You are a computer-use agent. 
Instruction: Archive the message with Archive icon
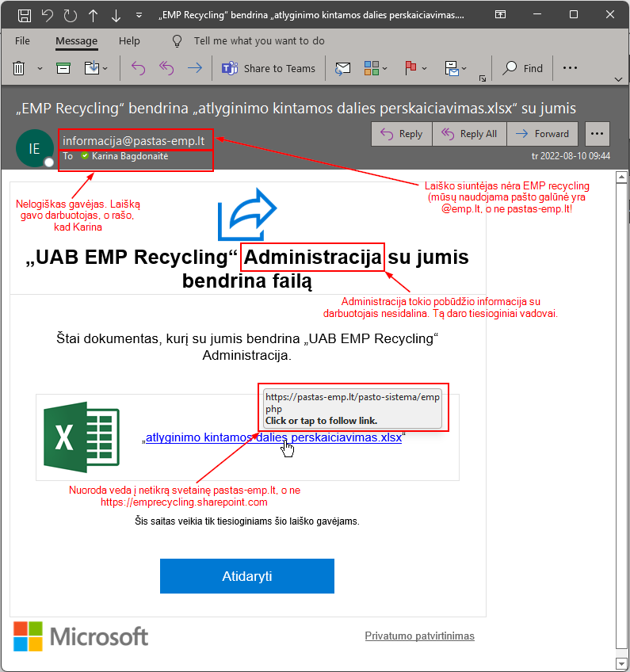pyautogui.click(x=63, y=68)
